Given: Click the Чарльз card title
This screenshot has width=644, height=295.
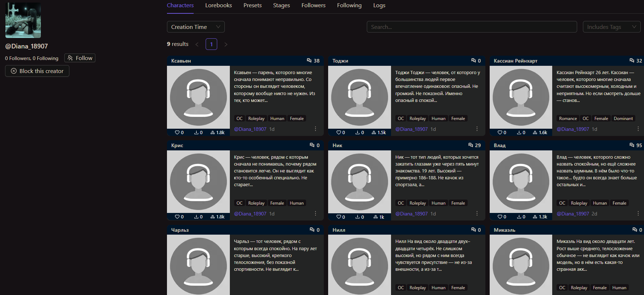Looking at the screenshot, I should [180, 230].
